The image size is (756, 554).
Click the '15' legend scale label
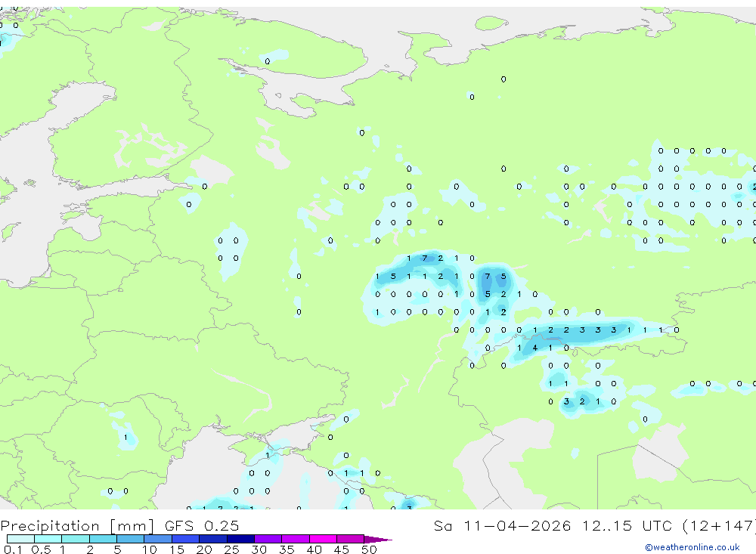177,549
